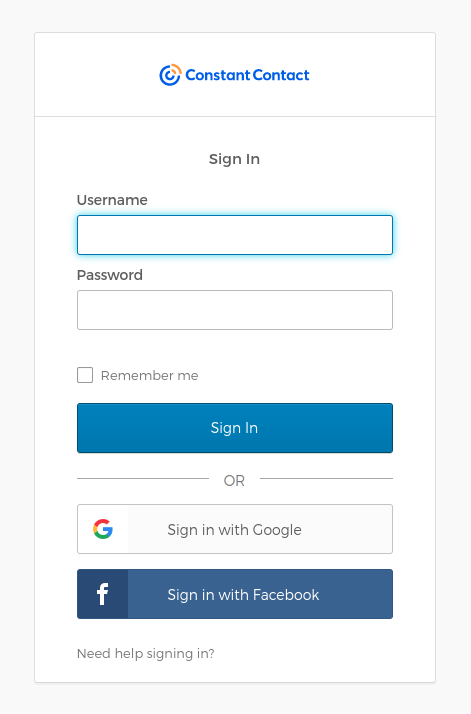Click the Constant Contact wordmark text

tap(247, 75)
